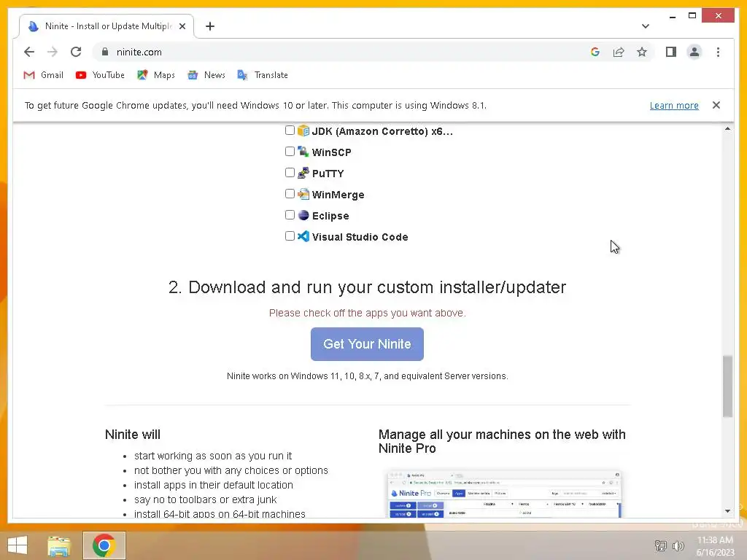Tick the WinSCP checkbox

tap(290, 151)
